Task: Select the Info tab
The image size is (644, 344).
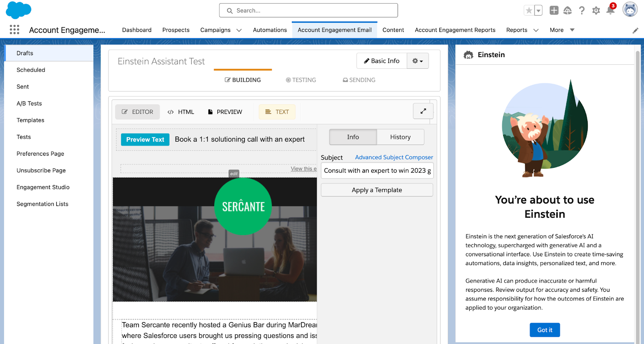Action: click(353, 137)
